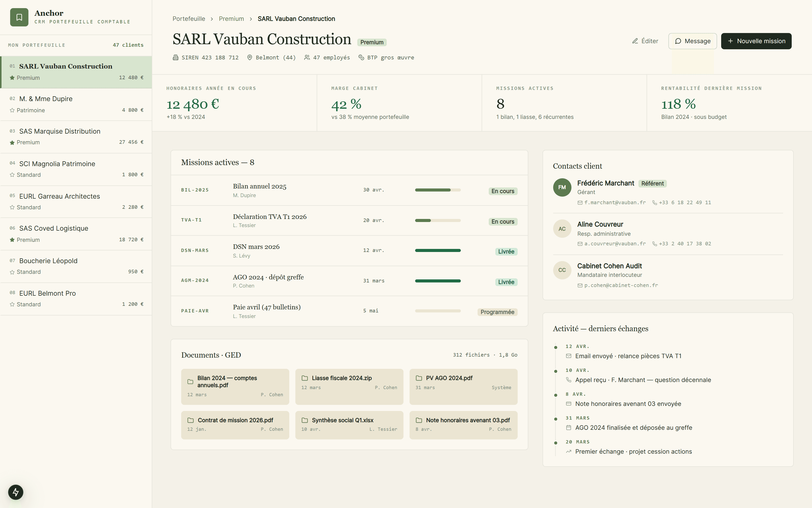
Task: Click the lightning bolt button at bottom left
Action: (16, 492)
